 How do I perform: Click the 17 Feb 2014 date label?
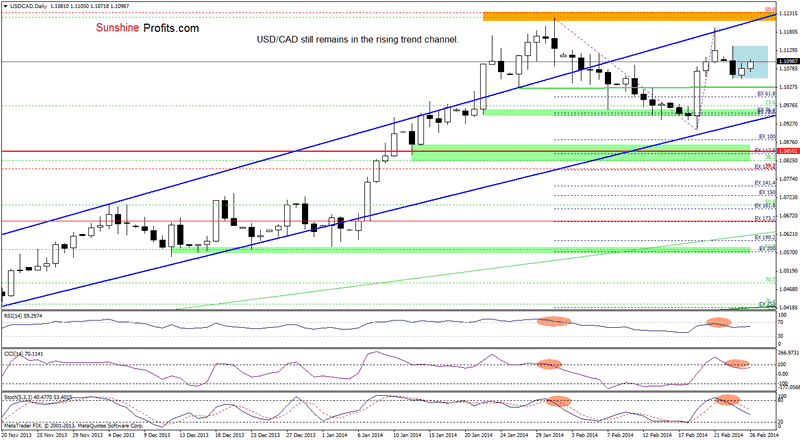click(x=692, y=435)
